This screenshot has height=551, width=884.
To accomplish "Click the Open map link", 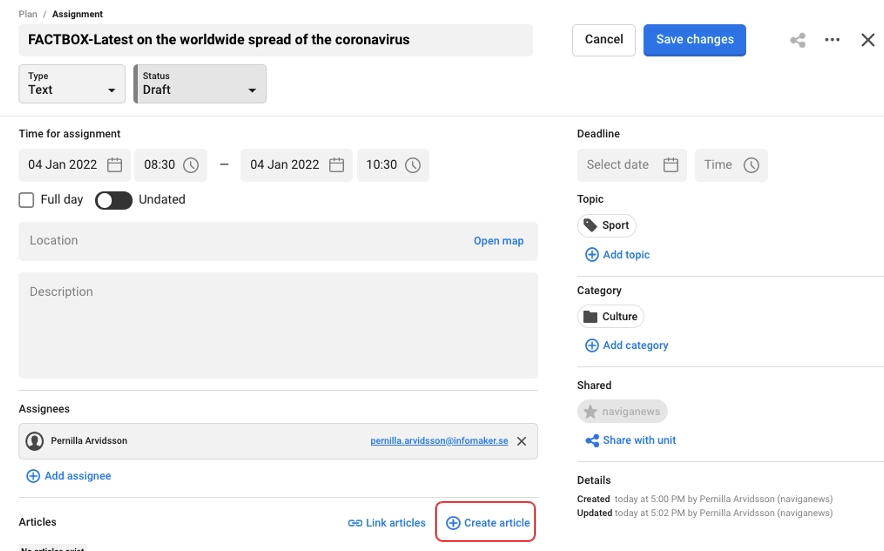I will [x=498, y=241].
